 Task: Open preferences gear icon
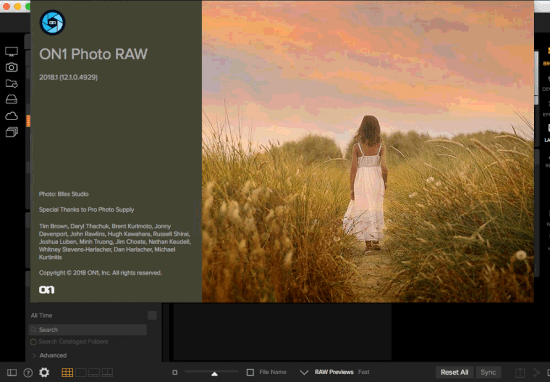pyautogui.click(x=44, y=372)
